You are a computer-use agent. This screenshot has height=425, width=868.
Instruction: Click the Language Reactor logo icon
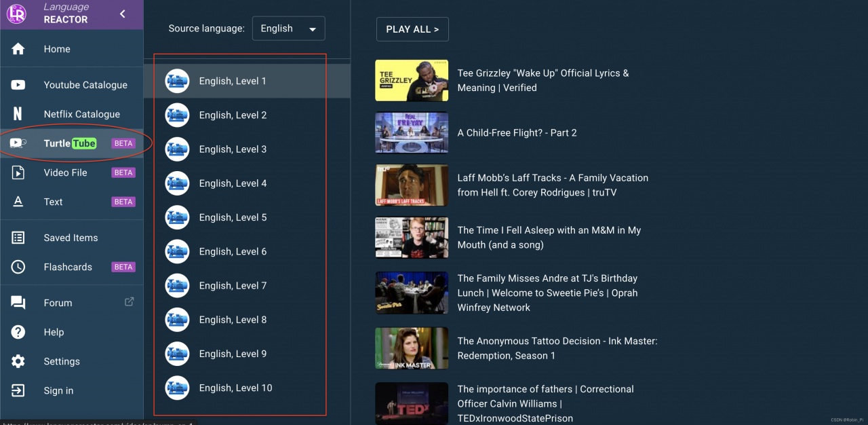(x=16, y=14)
